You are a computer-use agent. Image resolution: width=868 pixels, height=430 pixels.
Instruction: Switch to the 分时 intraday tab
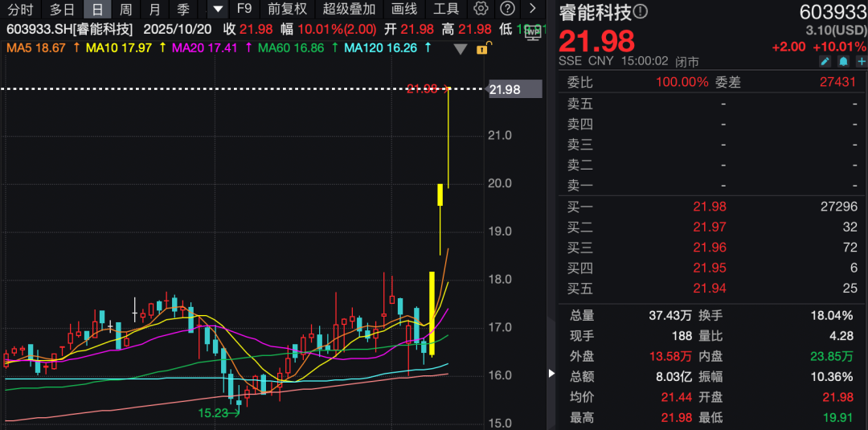(x=20, y=9)
